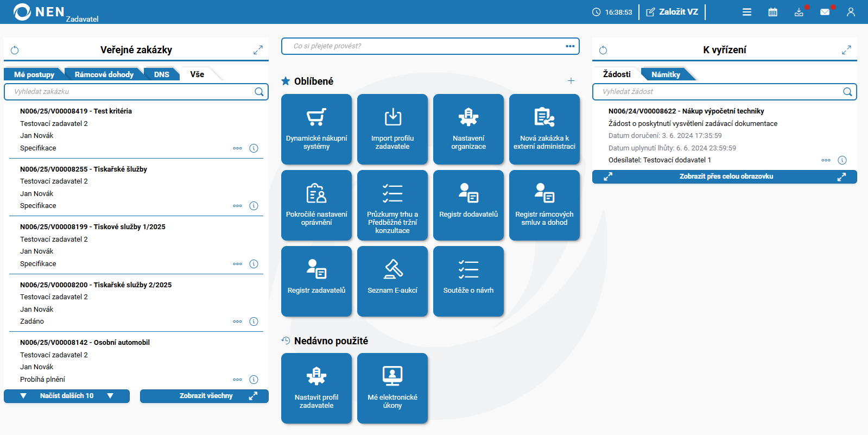Image resolution: width=868 pixels, height=435 pixels.
Task: Expand the K vyřízení panel to fullscreen
Action: point(846,50)
